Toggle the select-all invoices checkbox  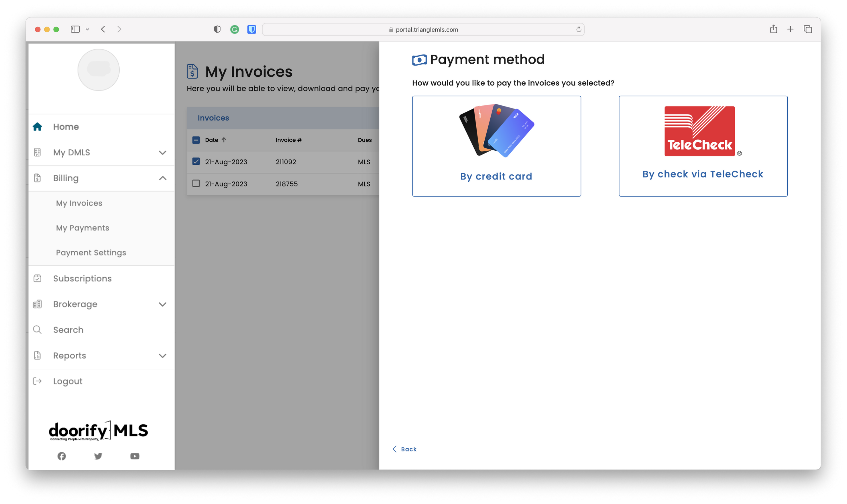(x=196, y=140)
